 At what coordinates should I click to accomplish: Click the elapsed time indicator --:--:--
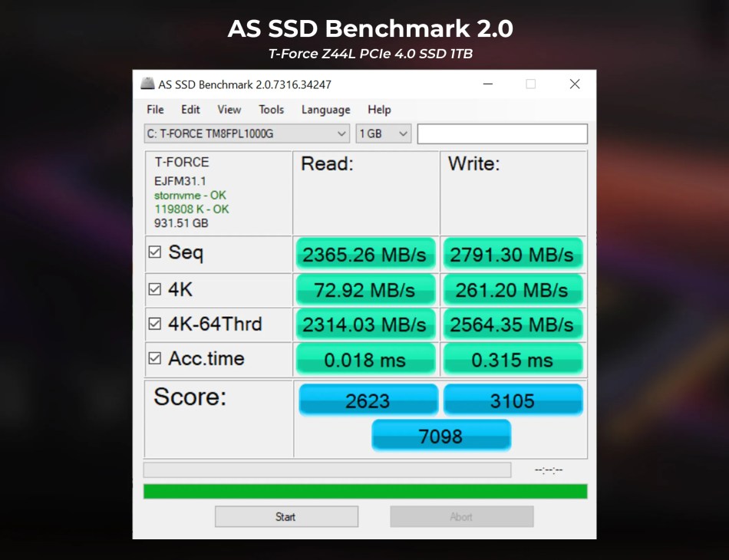click(549, 470)
